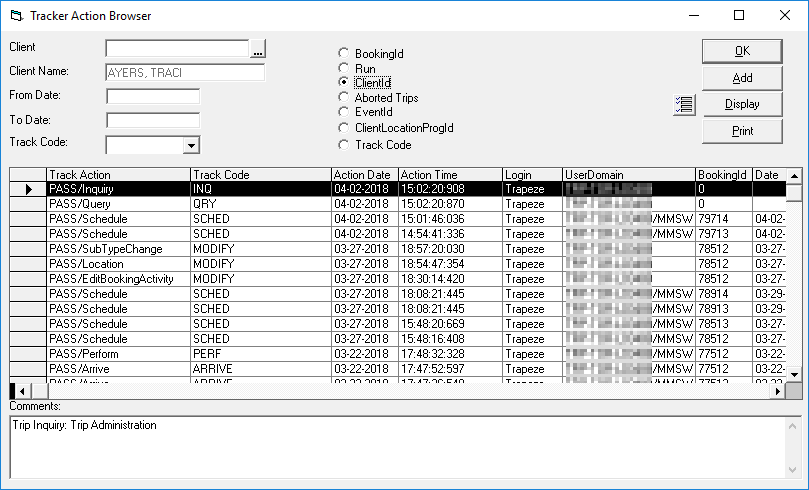The image size is (809, 490).
Task: Click the Track Code column header
Action: [x=261, y=175]
